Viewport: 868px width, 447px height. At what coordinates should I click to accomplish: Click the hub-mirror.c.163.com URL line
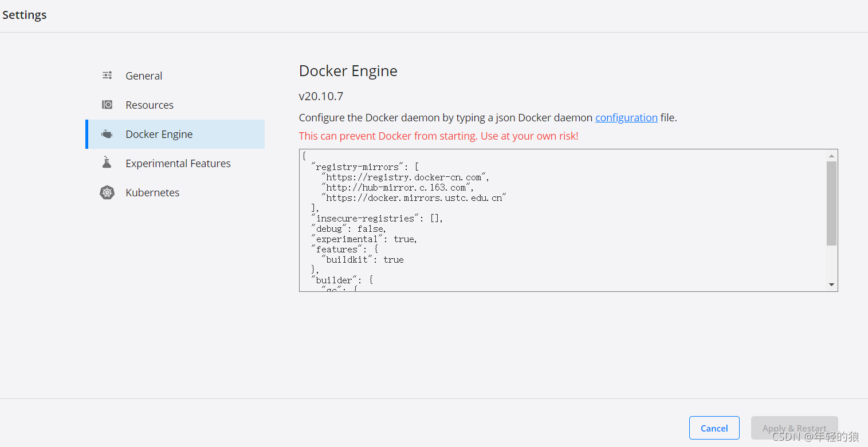tap(398, 187)
